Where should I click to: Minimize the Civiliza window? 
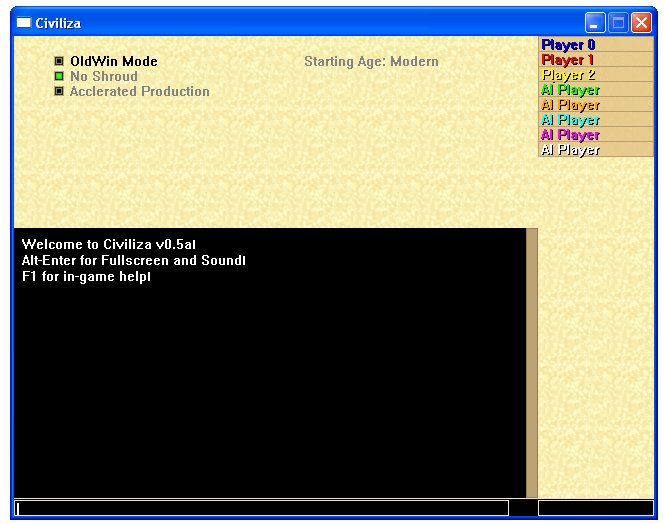click(595, 23)
